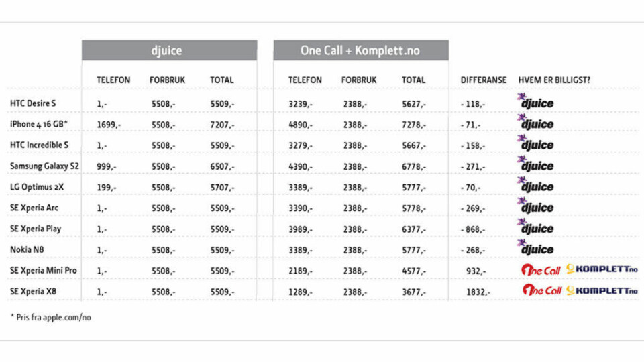This screenshot has width=644, height=362.
Task: Click the SE Xperia Arc row label
Action: (x=34, y=208)
